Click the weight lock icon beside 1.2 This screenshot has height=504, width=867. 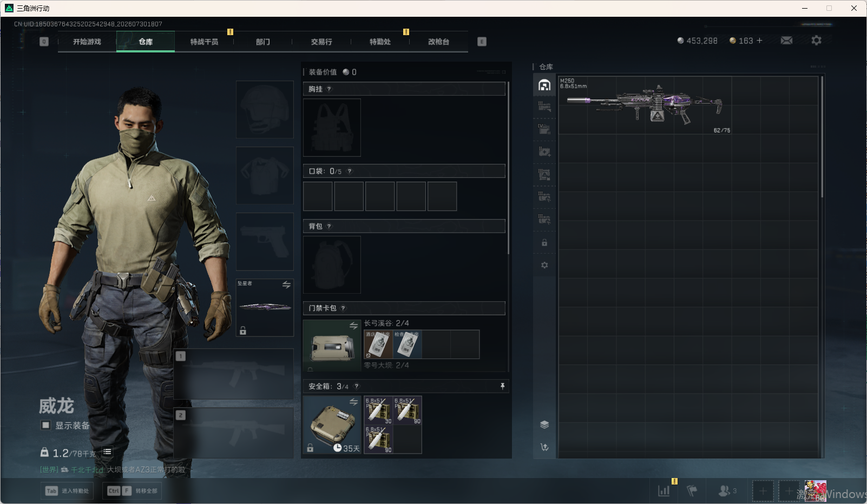(x=44, y=452)
